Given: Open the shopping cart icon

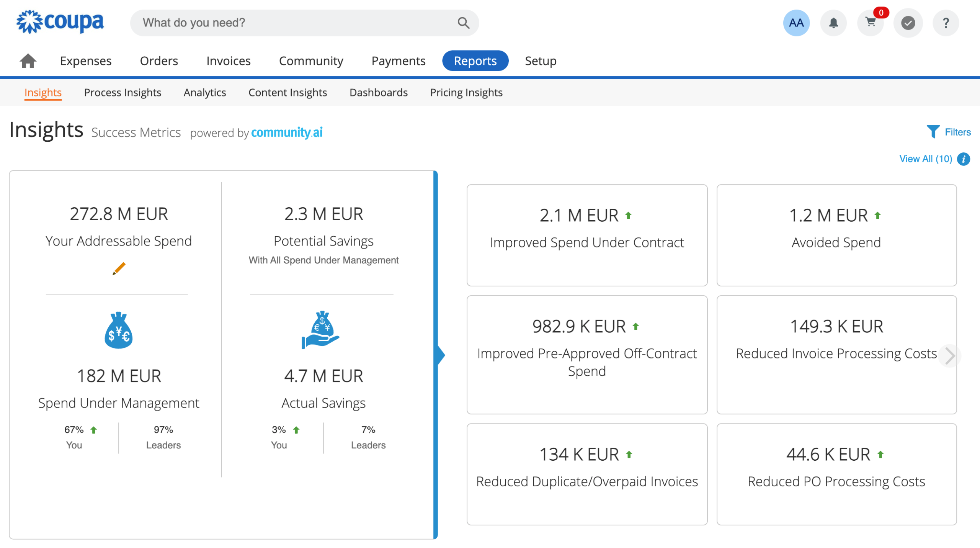Looking at the screenshot, I should click(871, 23).
